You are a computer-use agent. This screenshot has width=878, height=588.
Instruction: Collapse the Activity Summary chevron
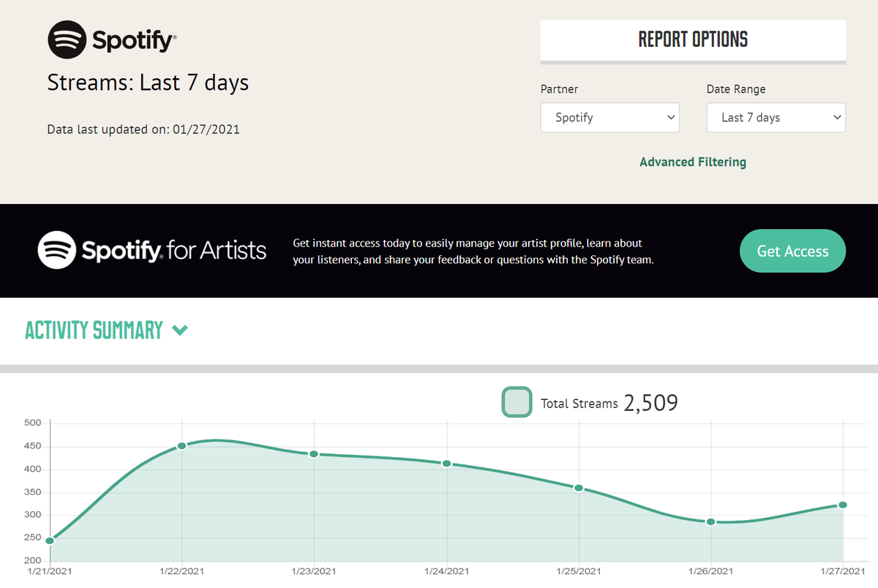[x=179, y=331]
